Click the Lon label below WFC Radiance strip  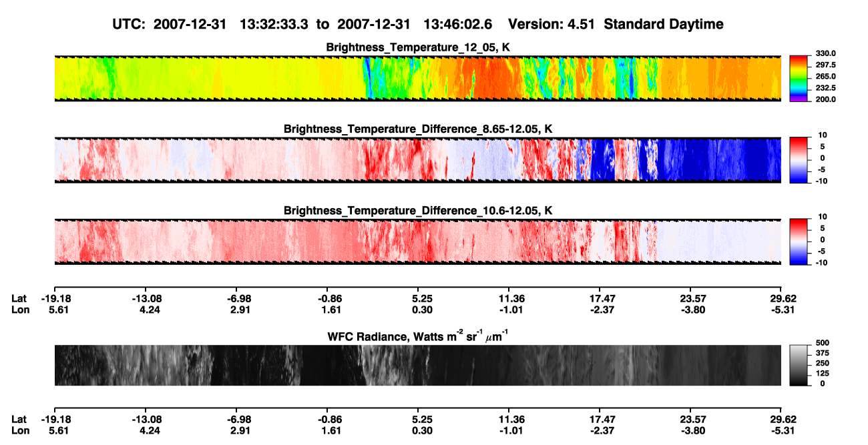coord(19,431)
